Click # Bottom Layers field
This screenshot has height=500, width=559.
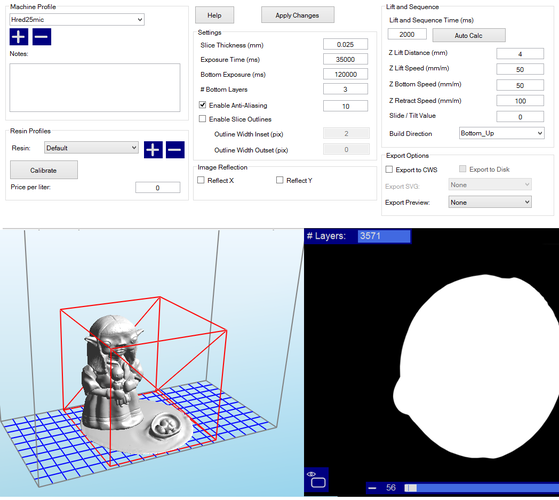click(345, 89)
